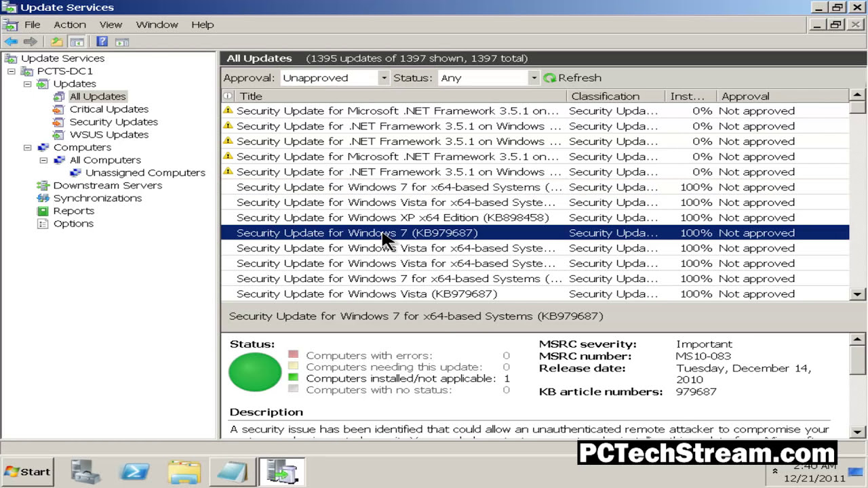Select the Unassigned Computers group

click(x=145, y=173)
